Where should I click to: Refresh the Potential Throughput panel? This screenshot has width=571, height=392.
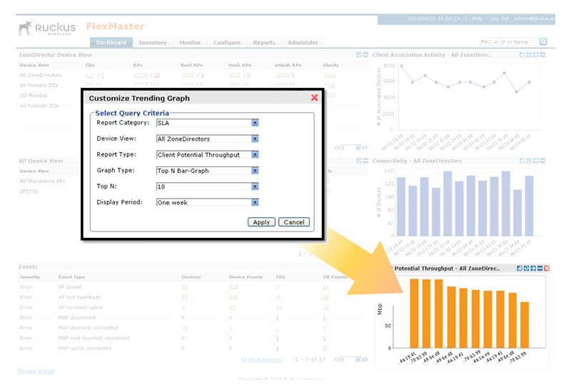tap(526, 268)
